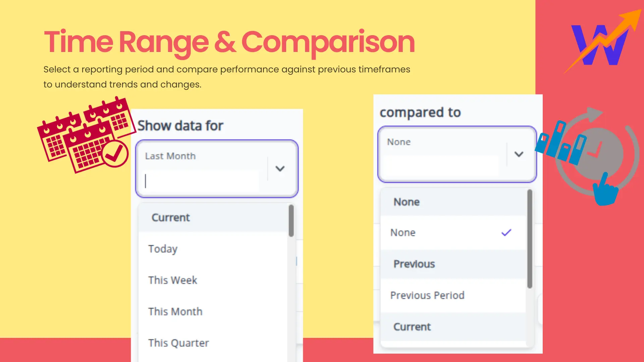Image resolution: width=644 pixels, height=362 pixels.
Task: Choose Previous Period comparison option
Action: coord(427,295)
